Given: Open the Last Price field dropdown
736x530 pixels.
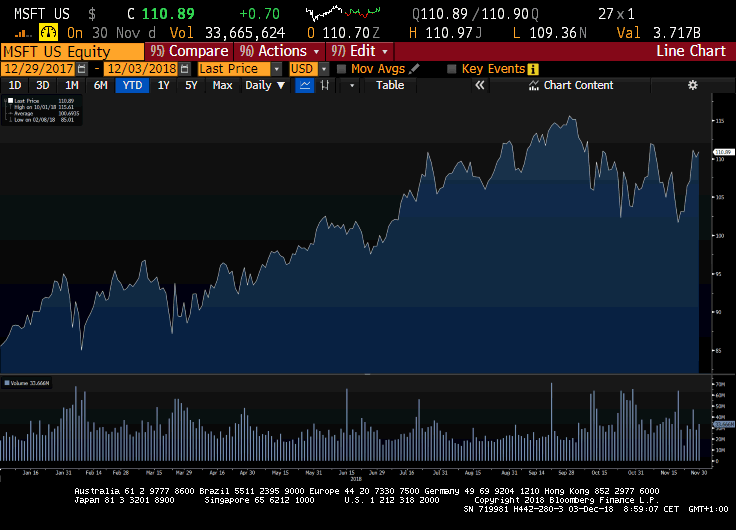Looking at the screenshot, I should tap(276, 69).
